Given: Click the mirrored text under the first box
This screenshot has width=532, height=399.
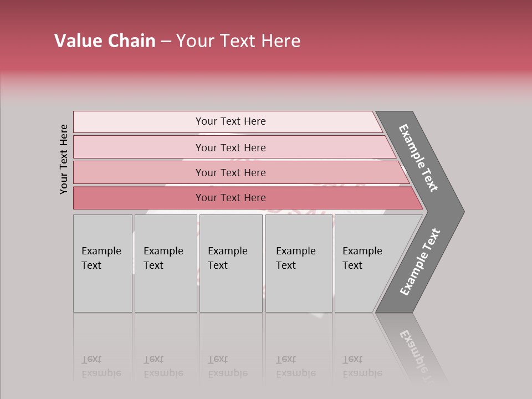Looking at the screenshot, I should tap(101, 366).
